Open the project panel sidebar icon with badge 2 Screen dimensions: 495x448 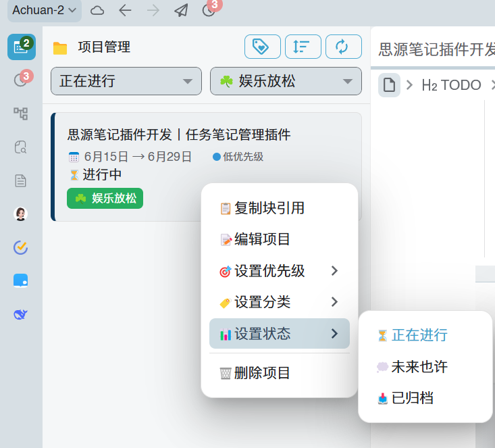pos(22,47)
